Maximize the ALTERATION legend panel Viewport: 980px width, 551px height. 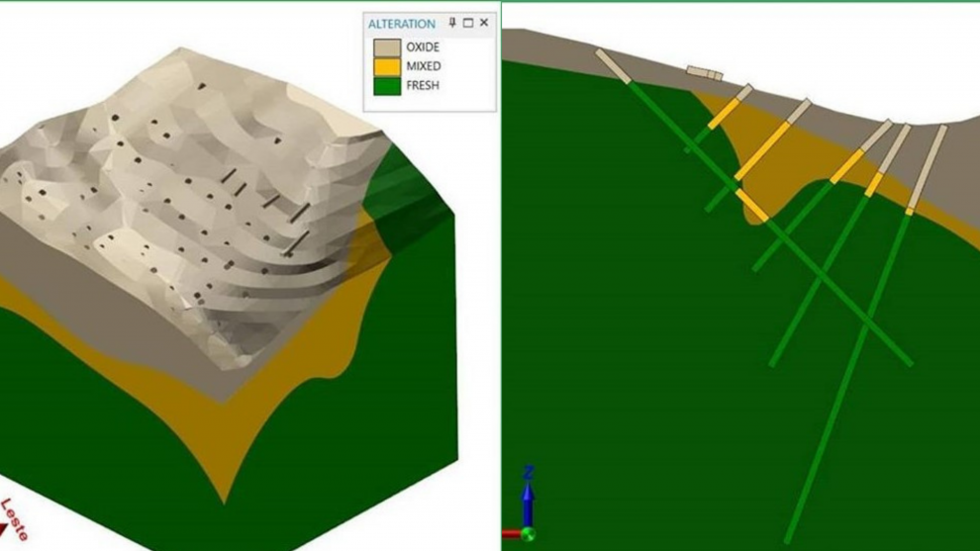(x=468, y=23)
